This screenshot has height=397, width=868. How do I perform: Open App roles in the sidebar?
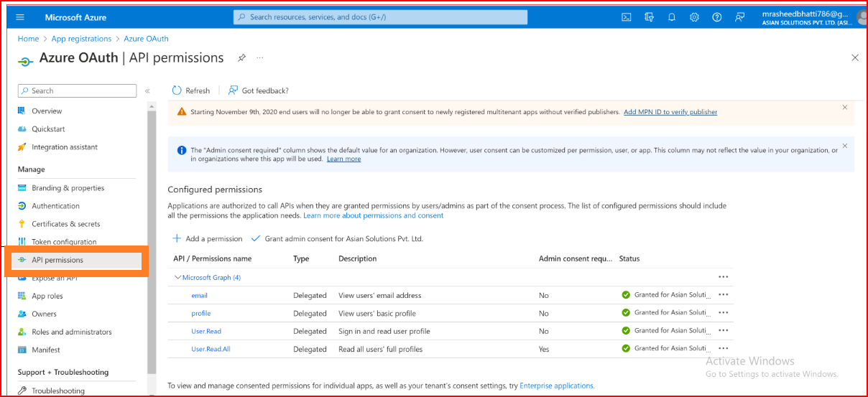[x=47, y=296]
